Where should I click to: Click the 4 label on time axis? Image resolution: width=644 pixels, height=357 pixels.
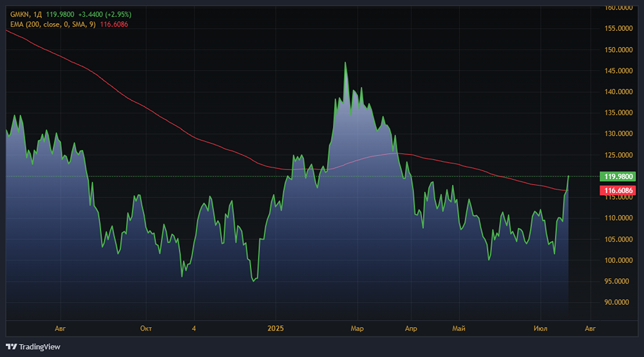point(194,328)
